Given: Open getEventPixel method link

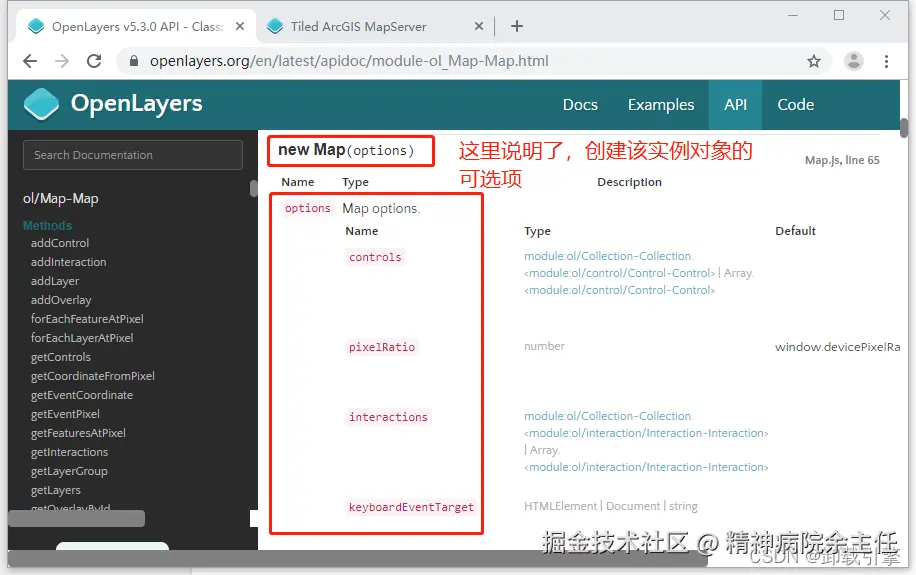Looking at the screenshot, I should coord(65,414).
